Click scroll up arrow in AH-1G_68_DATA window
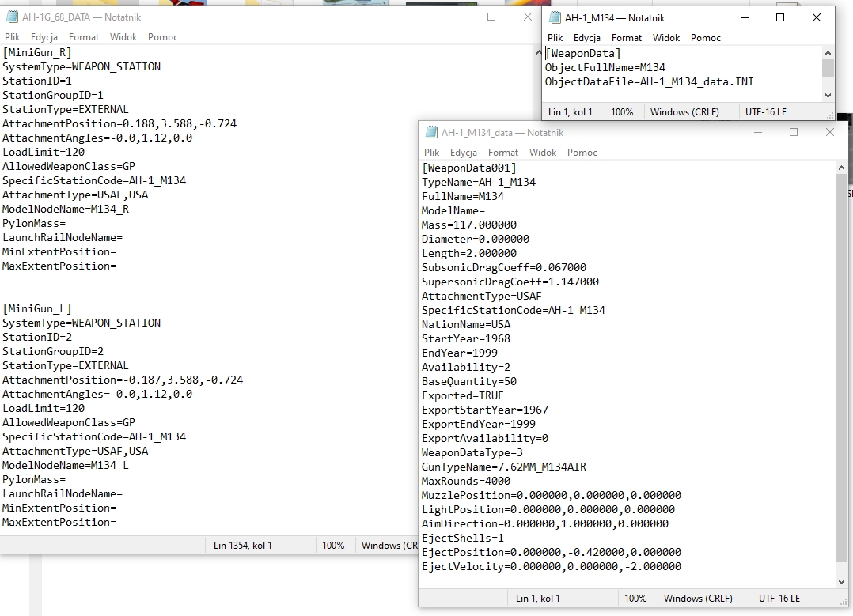 [539, 52]
